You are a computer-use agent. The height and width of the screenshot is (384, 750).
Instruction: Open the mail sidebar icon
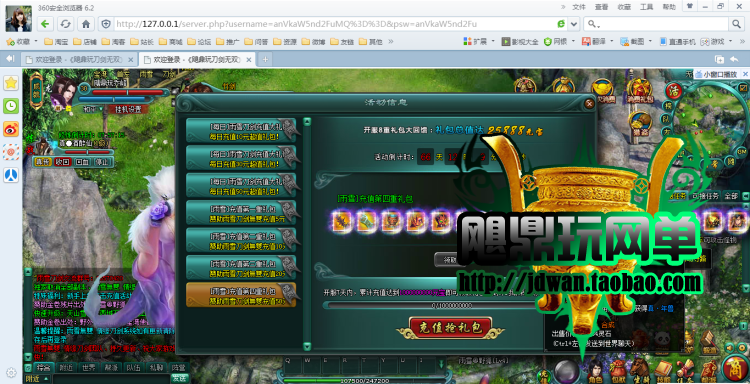click(x=11, y=152)
